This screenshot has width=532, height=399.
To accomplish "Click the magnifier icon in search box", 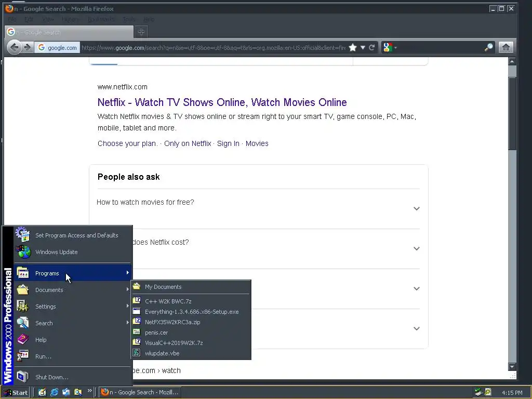I will point(488,47).
